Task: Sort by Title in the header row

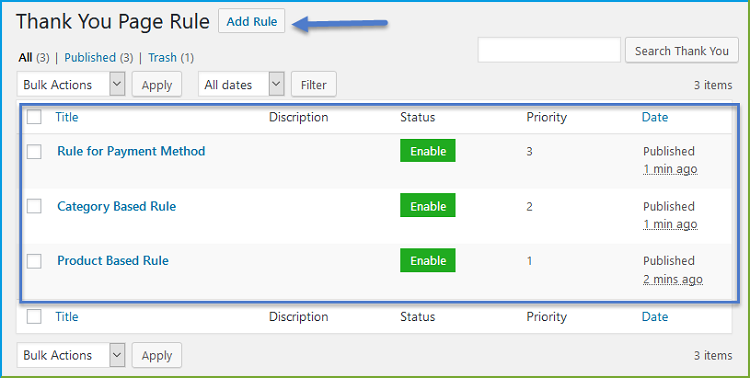Action: coord(67,117)
